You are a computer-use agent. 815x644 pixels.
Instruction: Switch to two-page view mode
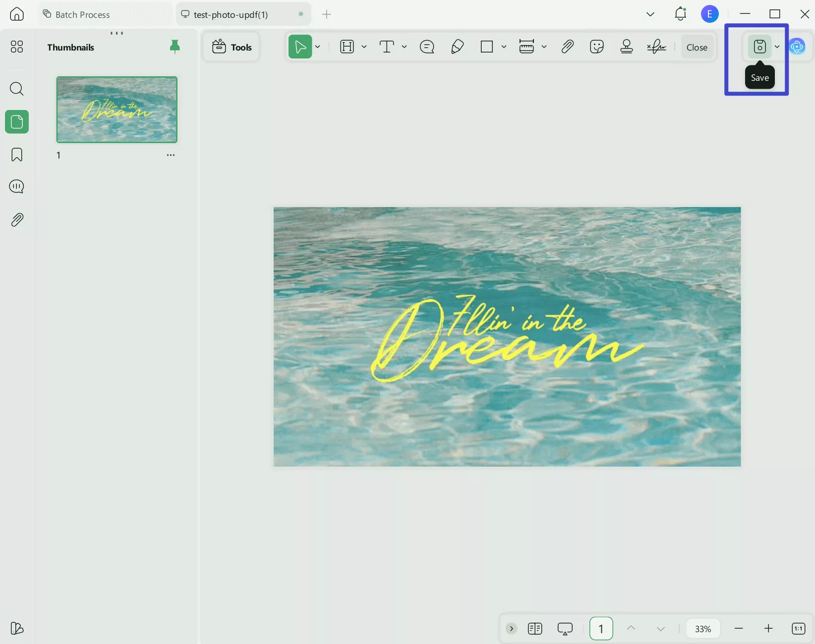click(x=535, y=628)
